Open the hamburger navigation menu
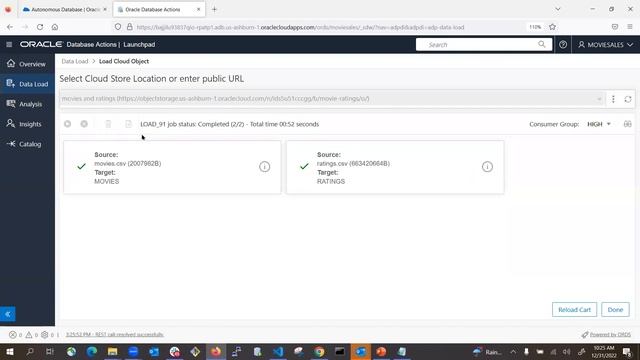640x360 pixels. point(9,44)
